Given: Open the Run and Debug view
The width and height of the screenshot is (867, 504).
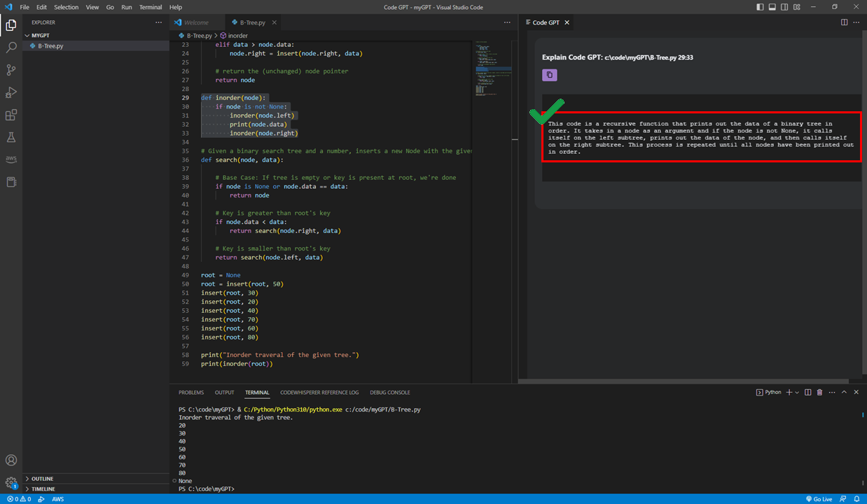Looking at the screenshot, I should pyautogui.click(x=11, y=92).
